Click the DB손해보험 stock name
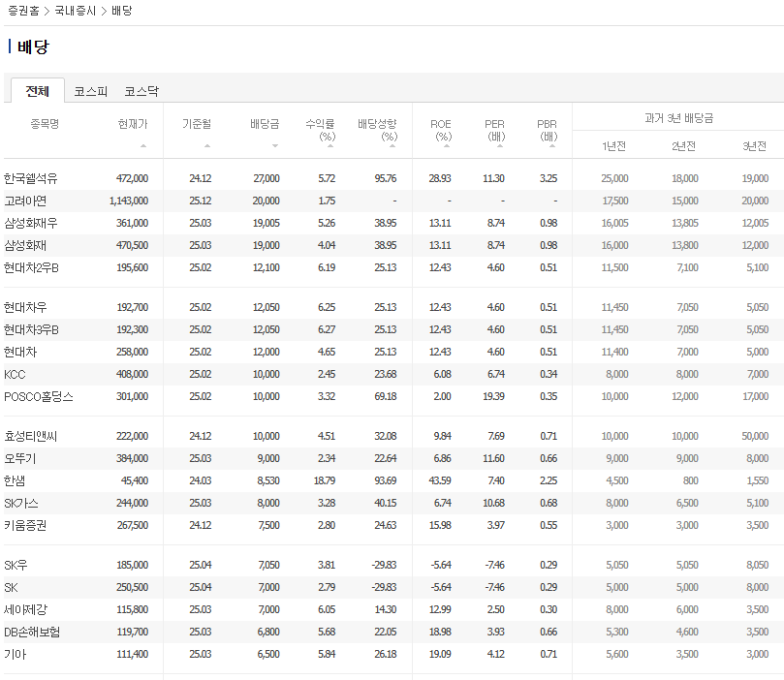 pyautogui.click(x=32, y=632)
